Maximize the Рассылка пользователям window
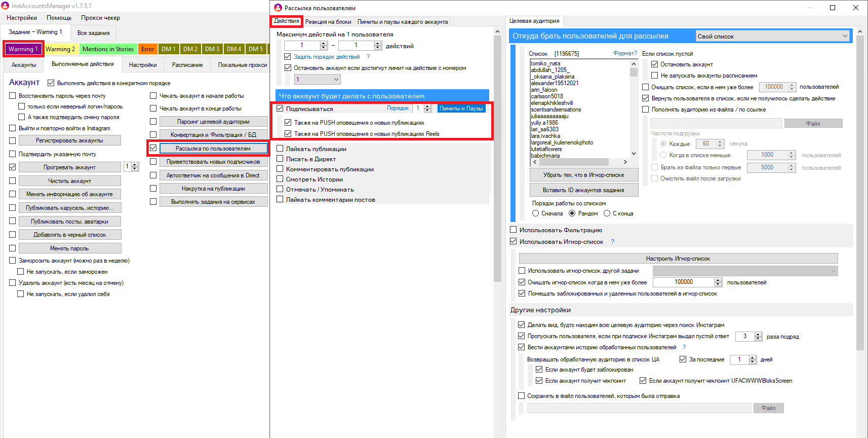Screen dimensions: 868x438 tap(833, 8)
